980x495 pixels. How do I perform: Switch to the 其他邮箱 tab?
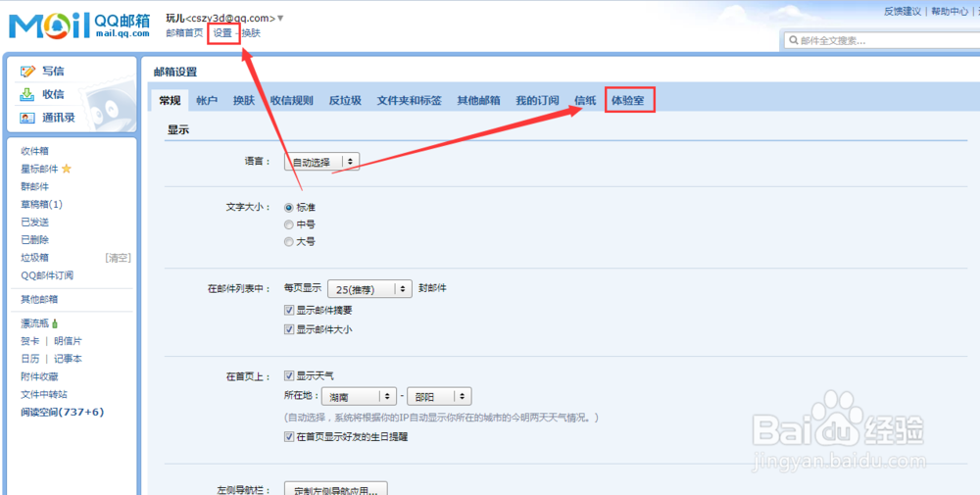[479, 100]
